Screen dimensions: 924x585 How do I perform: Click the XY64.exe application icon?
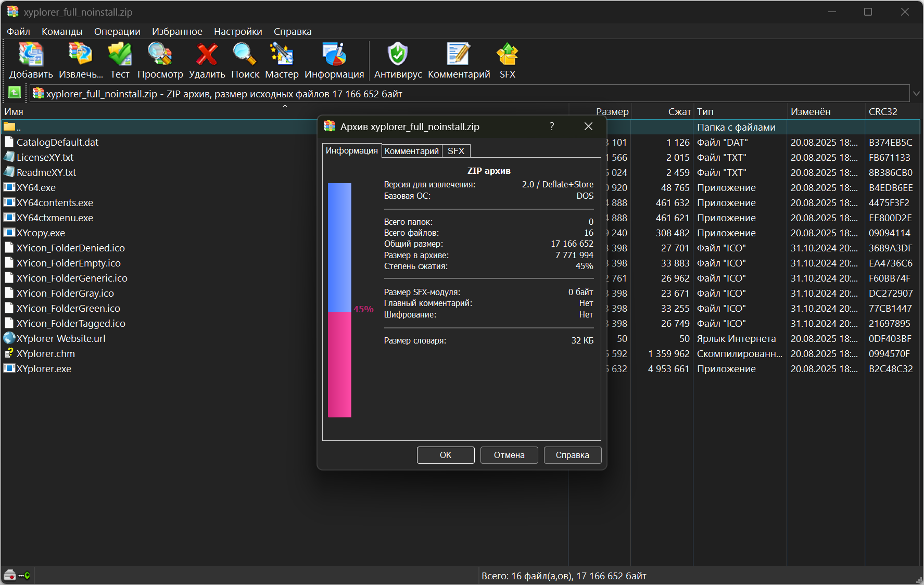pos(9,187)
